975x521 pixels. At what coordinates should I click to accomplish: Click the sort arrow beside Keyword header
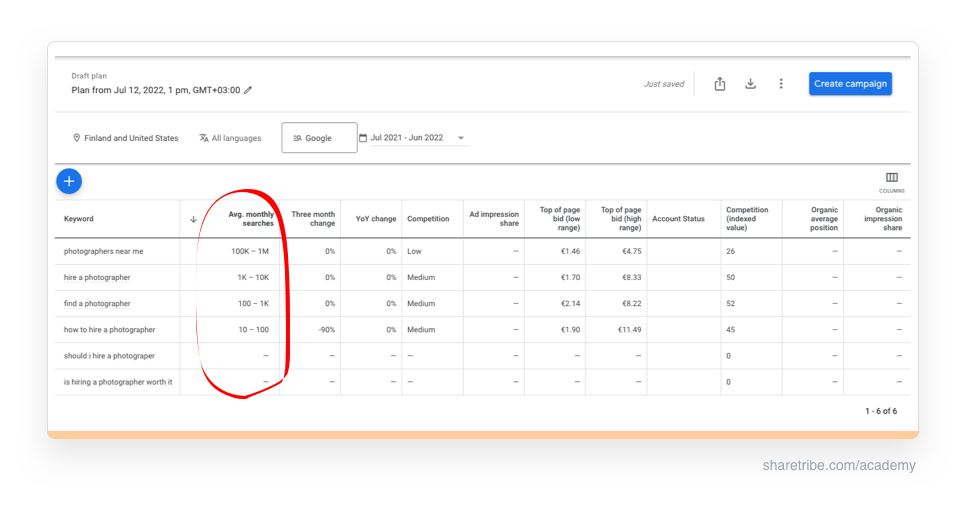193,219
